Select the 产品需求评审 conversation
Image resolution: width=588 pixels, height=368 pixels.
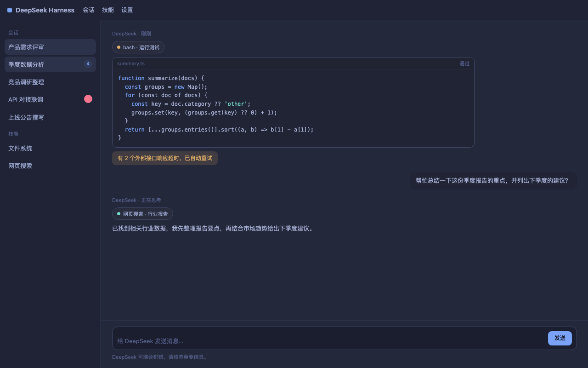tap(50, 47)
